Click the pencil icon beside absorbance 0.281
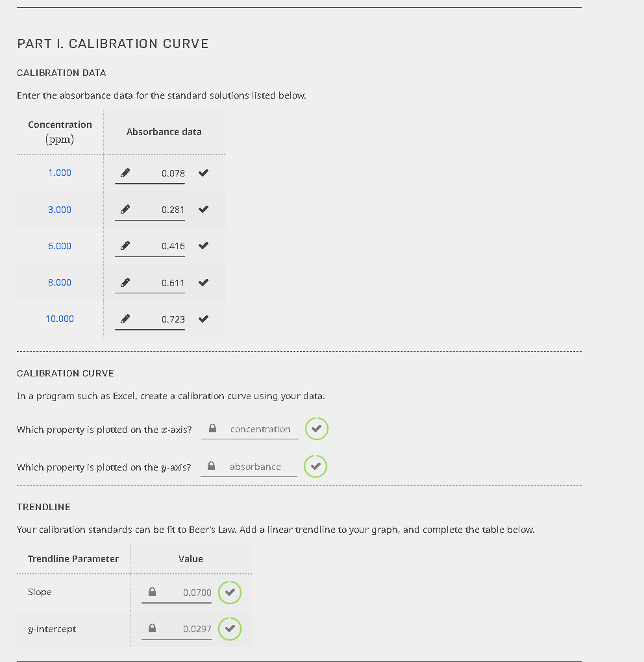644x662 pixels. [x=125, y=209]
